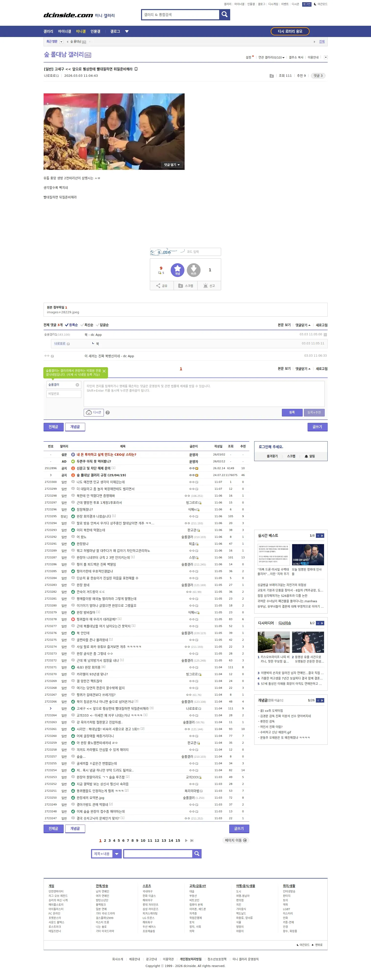Expand the main navigation dropdown triangle
This screenshot has width=371, height=980.
pyautogui.click(x=127, y=32)
